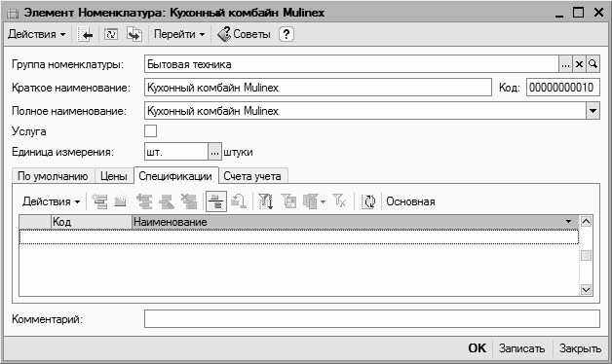
Task: Click the magnifier icon in Группа номенклатуры field
Action: point(593,64)
